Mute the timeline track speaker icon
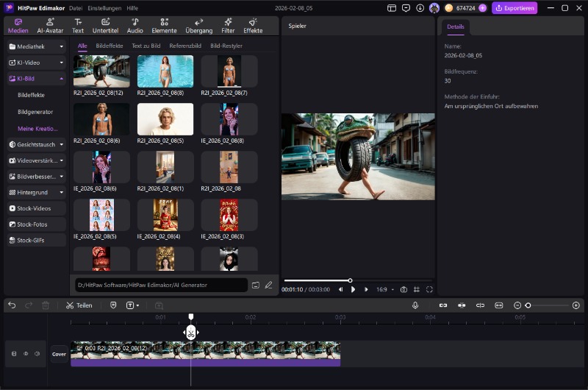The width and height of the screenshot is (588, 390). tap(37, 354)
